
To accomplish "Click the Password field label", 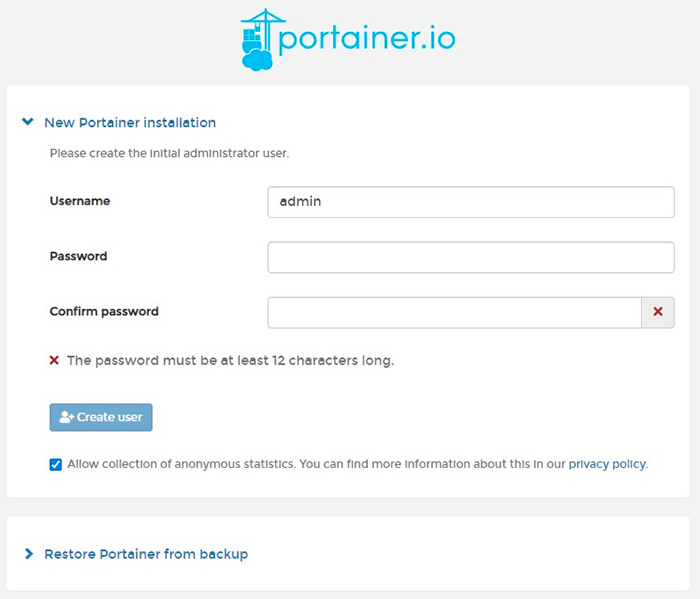I will click(78, 256).
